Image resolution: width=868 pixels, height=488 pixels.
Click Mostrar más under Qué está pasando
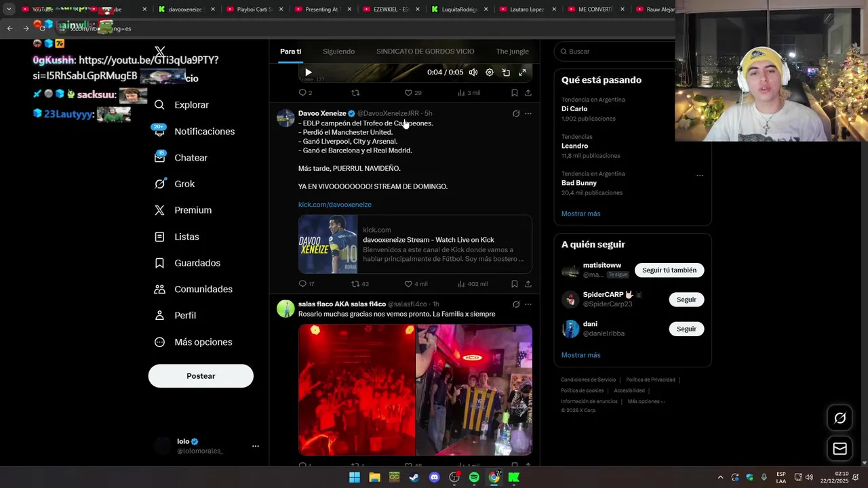(x=580, y=213)
